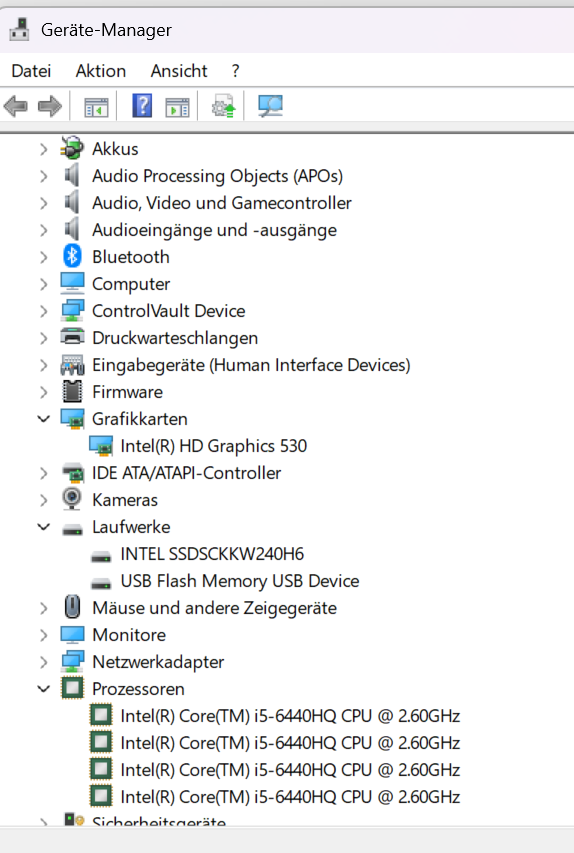
Task: Expand the Kameras category
Action: pyautogui.click(x=44, y=500)
